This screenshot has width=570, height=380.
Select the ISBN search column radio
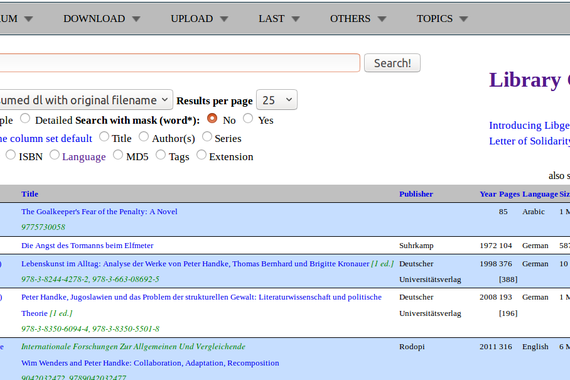[x=11, y=155]
